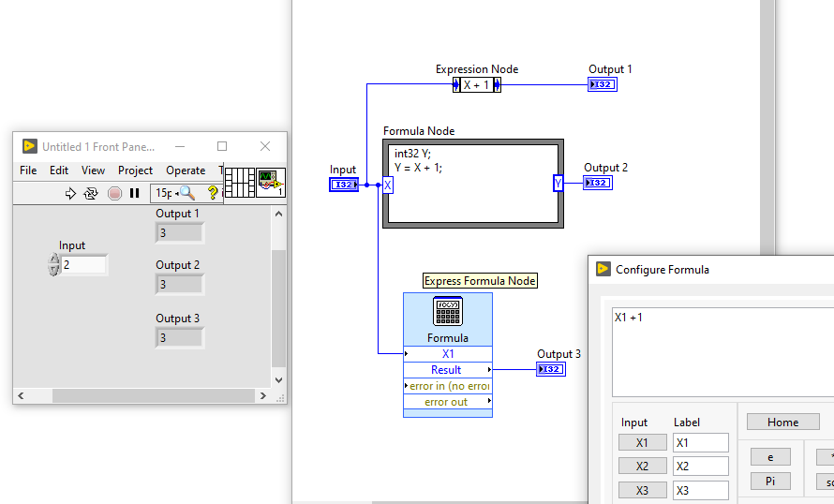This screenshot has width=834, height=504.
Task: Open the File menu
Action: click(x=28, y=170)
